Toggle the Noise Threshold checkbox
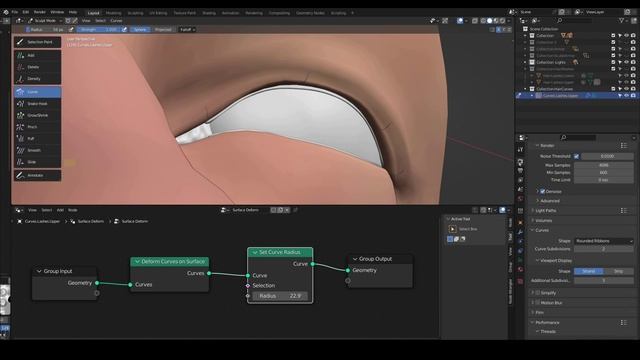This screenshot has height=360, width=640. (x=576, y=156)
